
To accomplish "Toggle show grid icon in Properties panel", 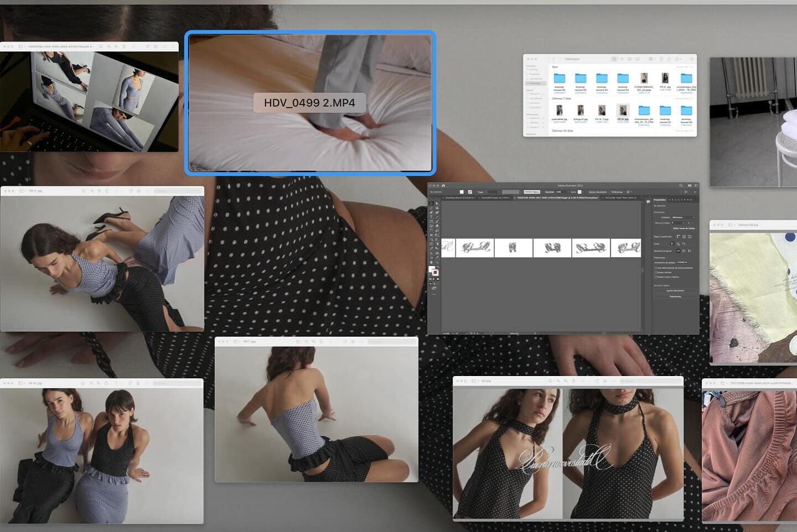I will point(684,237).
